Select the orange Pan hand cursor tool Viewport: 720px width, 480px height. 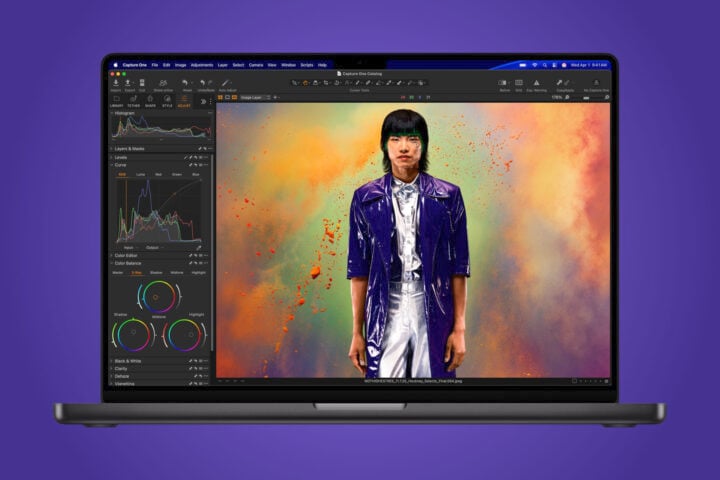305,83
